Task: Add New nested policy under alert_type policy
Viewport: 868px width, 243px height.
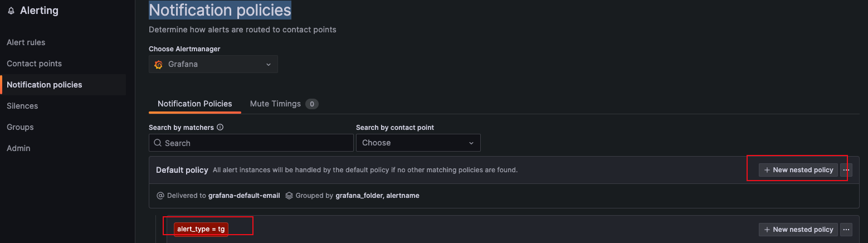Action: pyautogui.click(x=798, y=229)
